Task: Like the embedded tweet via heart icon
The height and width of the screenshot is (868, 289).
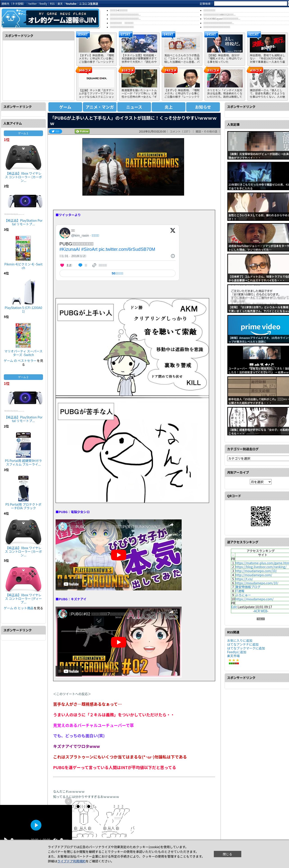Action: (x=62, y=265)
